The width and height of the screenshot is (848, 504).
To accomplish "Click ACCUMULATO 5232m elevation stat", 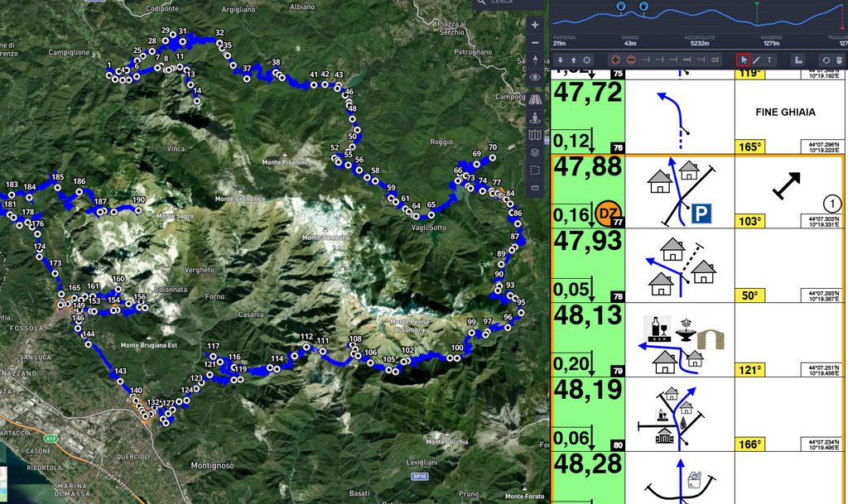I will 699,41.
